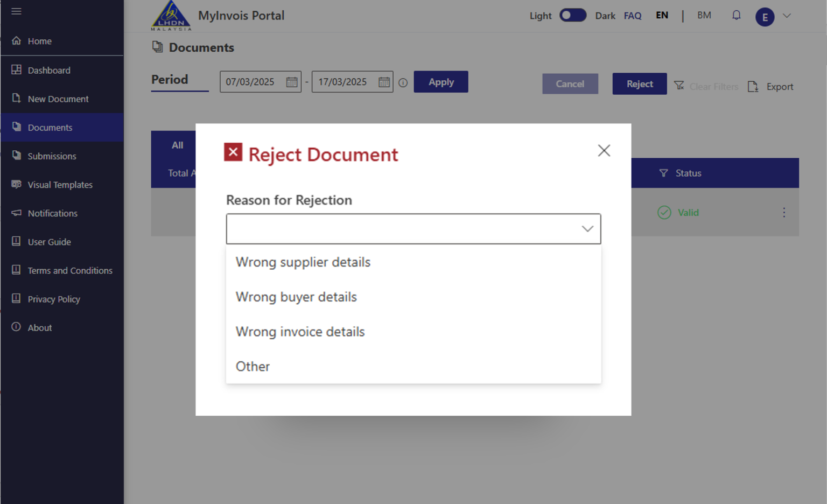This screenshot has height=504, width=827.
Task: Click the Apply button
Action: point(441,82)
